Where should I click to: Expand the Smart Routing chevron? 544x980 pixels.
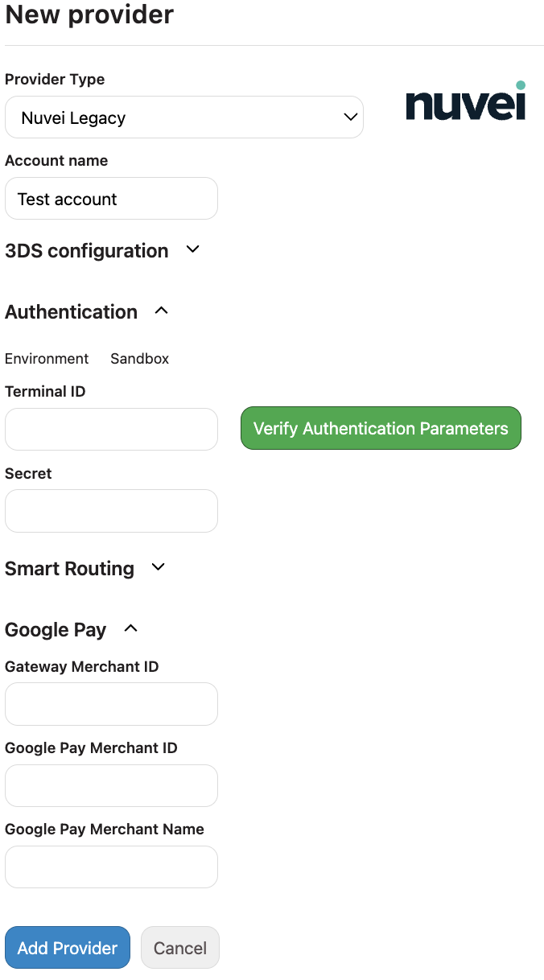(x=159, y=567)
